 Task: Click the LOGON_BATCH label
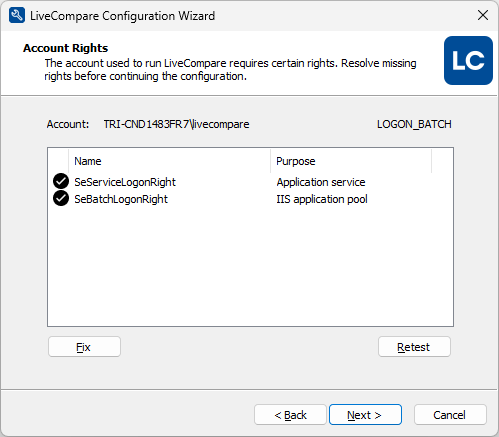414,124
